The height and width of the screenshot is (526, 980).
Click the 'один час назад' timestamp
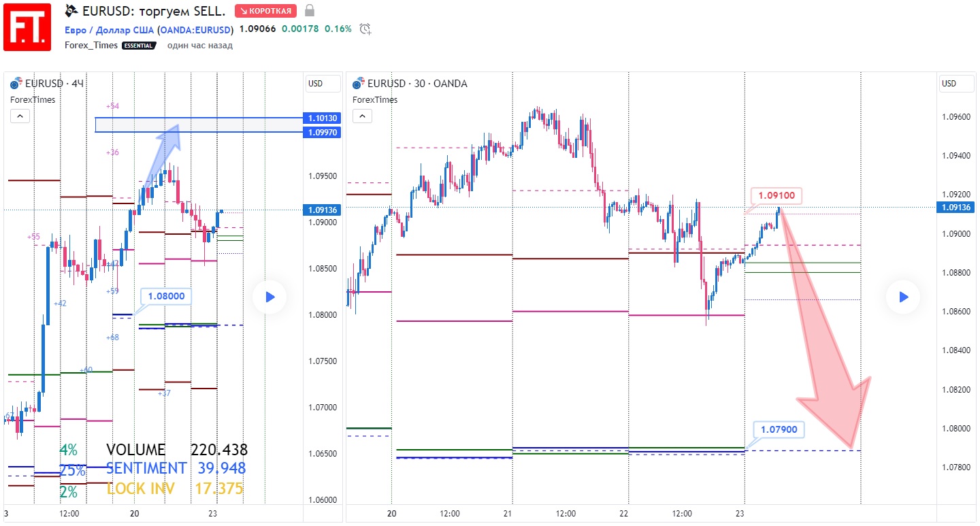[x=199, y=45]
